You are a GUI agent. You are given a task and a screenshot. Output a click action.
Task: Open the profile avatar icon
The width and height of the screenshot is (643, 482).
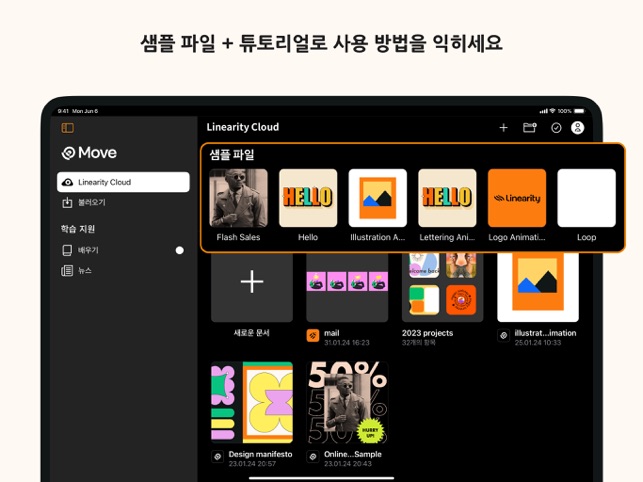click(x=578, y=128)
